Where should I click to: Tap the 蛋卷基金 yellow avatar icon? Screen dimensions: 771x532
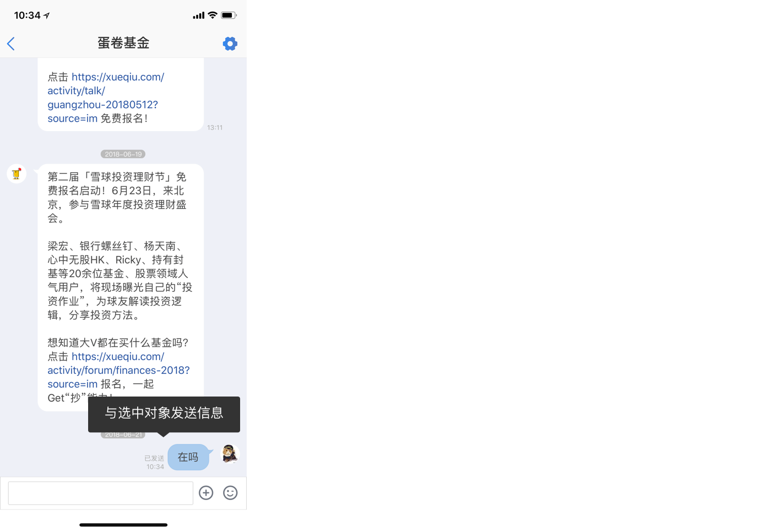(x=17, y=173)
